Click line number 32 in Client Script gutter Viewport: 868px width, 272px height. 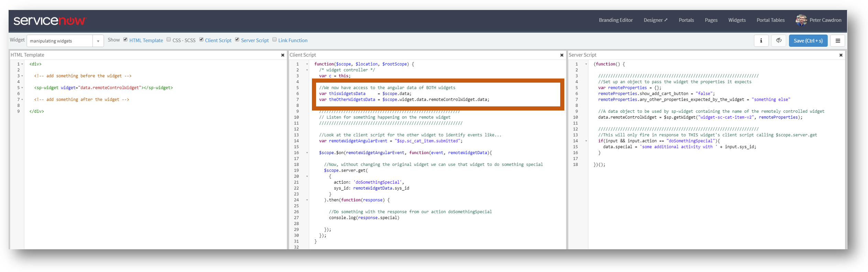click(296, 247)
